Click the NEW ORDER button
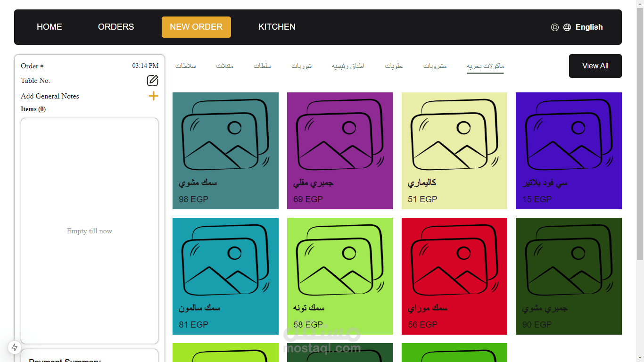This screenshot has height=362, width=644. point(196,27)
